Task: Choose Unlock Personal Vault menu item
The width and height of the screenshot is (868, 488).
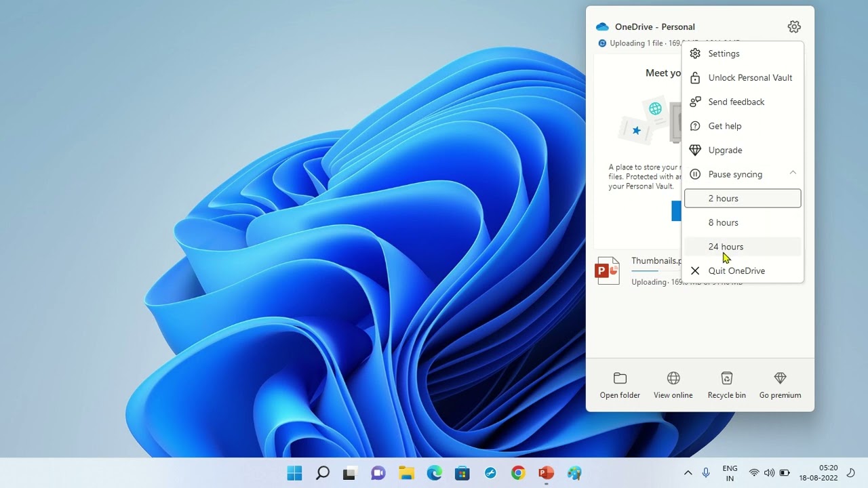Action: tap(749, 78)
